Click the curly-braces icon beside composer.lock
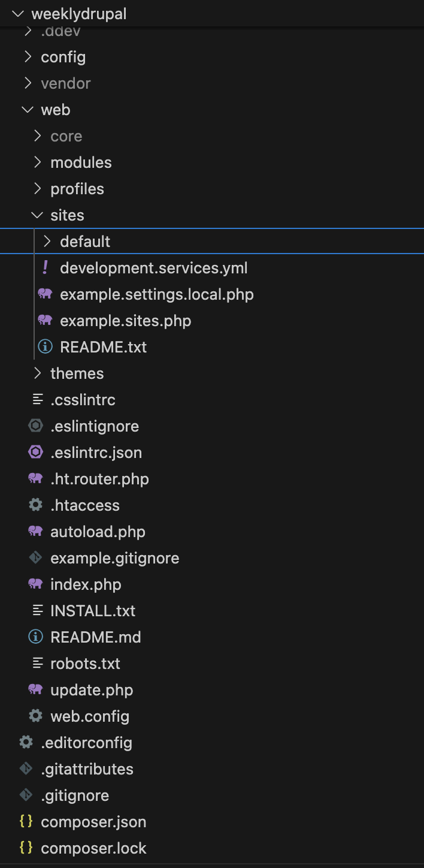Screen dimensions: 424x868 26,848
